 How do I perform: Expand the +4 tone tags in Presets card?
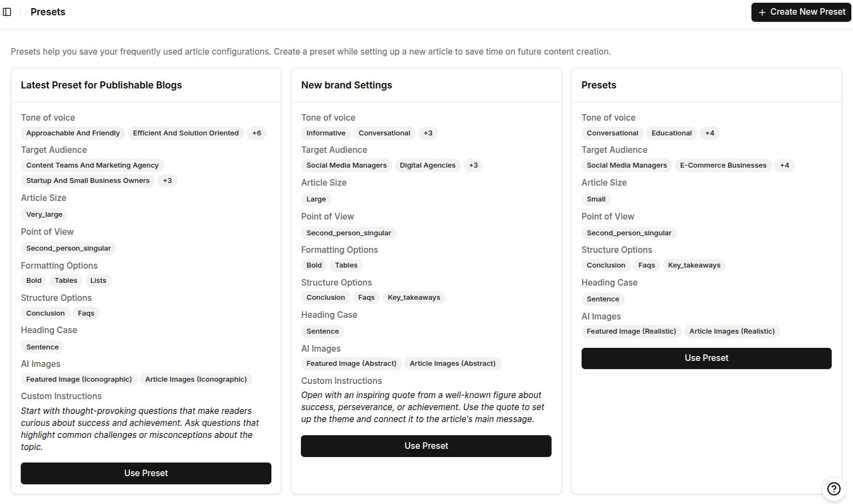point(709,133)
